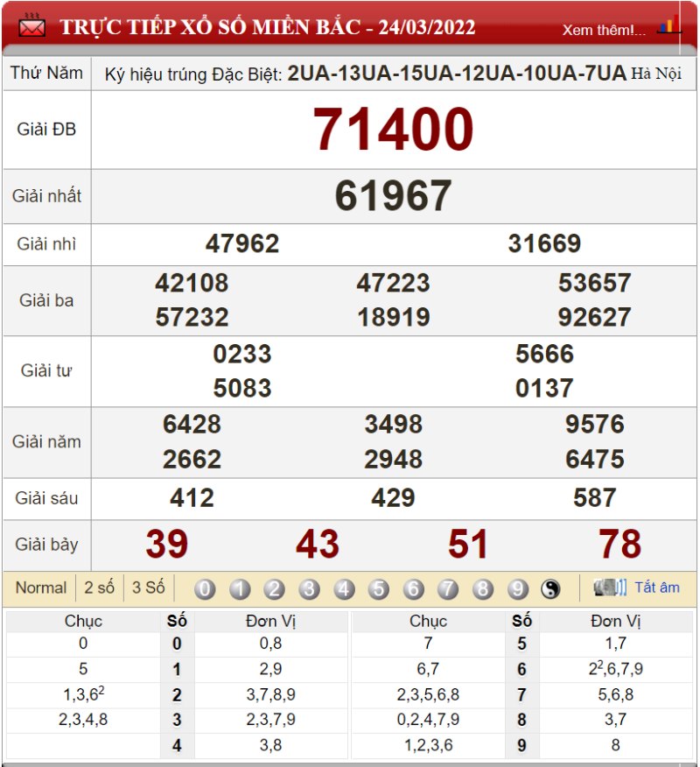The width and height of the screenshot is (700, 767).
Task: Click special prize number 71400
Action: point(393,130)
